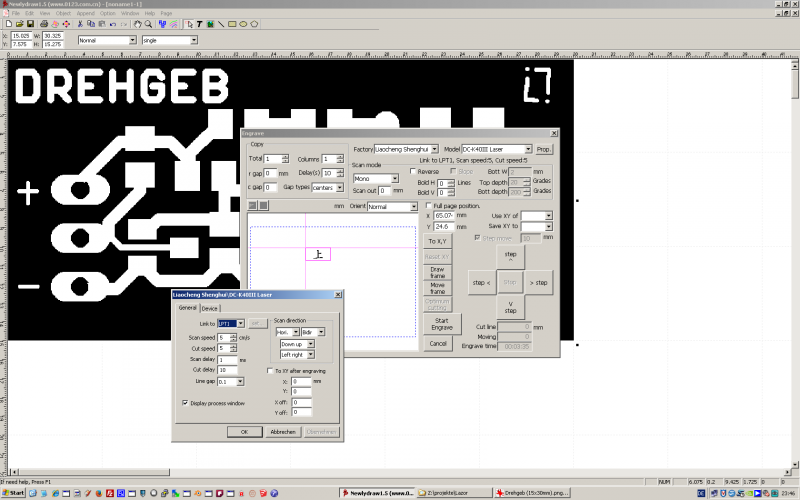Select the Polygon drawing tool
This screenshot has height=500, width=800.
pyautogui.click(x=255, y=23)
